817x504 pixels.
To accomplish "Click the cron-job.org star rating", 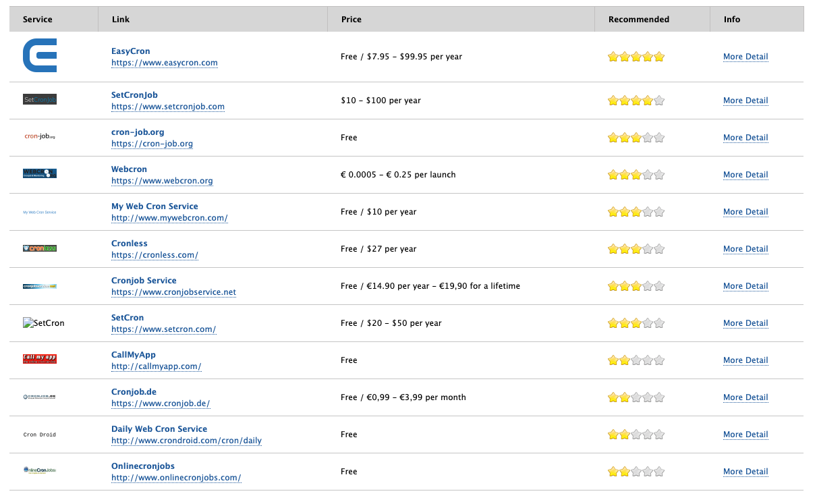I will point(636,138).
